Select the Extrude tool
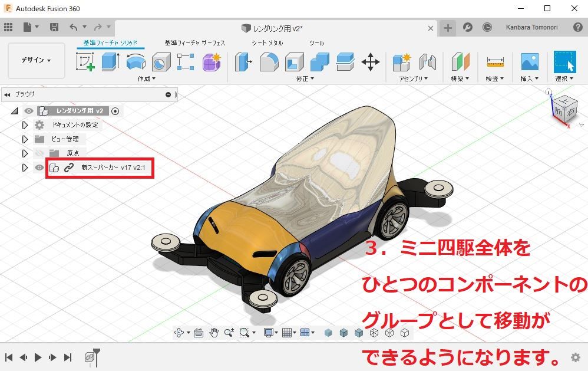Screen dimensions: 588x371 click(111, 61)
